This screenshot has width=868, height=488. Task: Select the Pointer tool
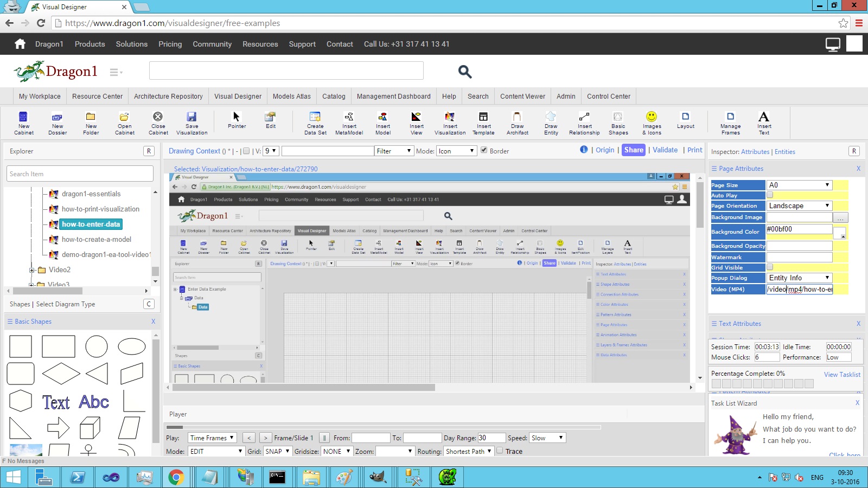(x=237, y=120)
